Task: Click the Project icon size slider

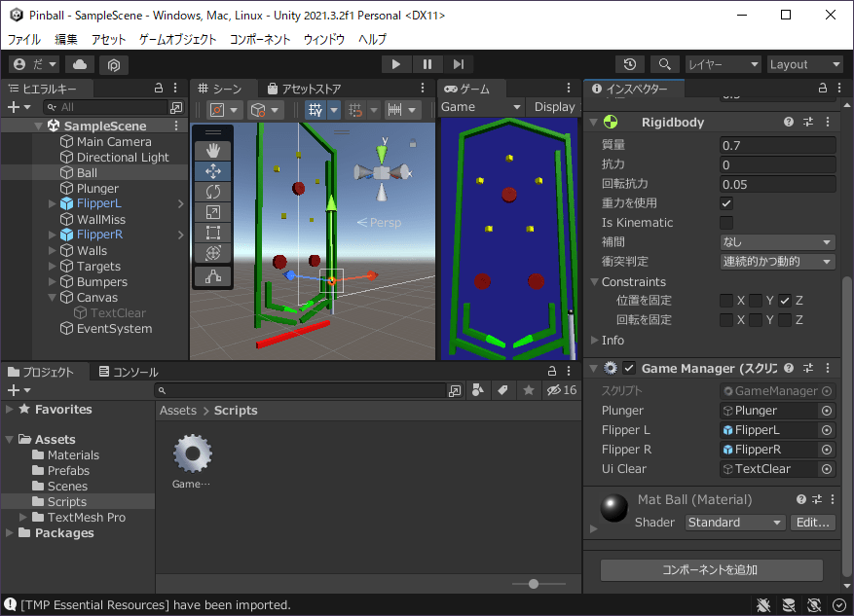Action: (x=538, y=584)
